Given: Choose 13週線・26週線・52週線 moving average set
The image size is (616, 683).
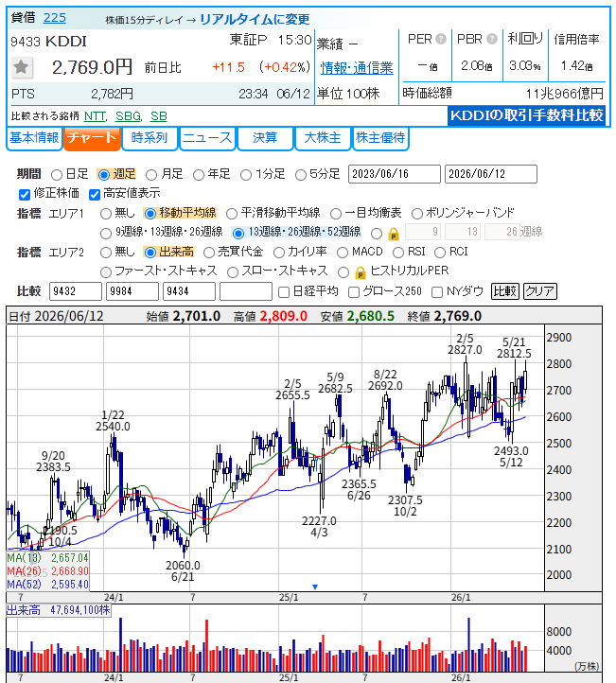Looking at the screenshot, I should 238,234.
